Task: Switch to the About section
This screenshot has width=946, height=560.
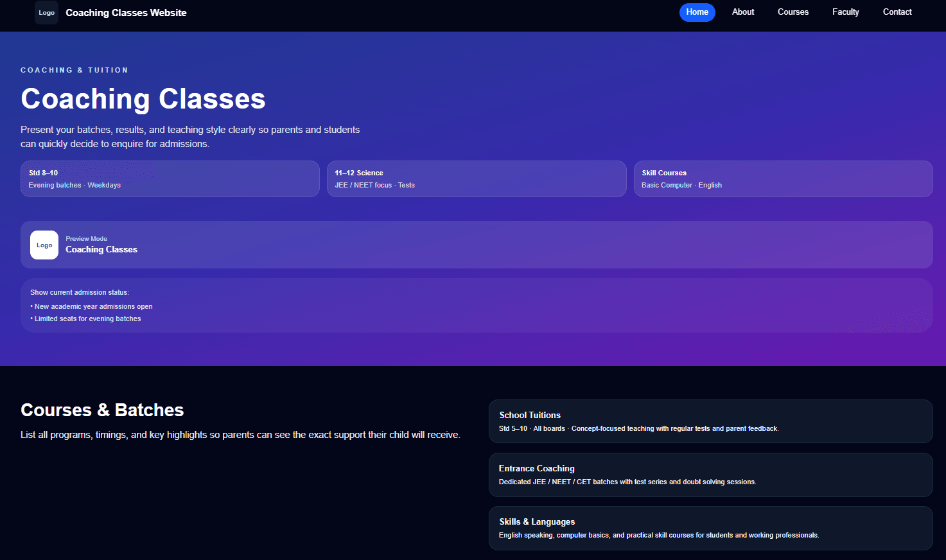Action: (742, 12)
